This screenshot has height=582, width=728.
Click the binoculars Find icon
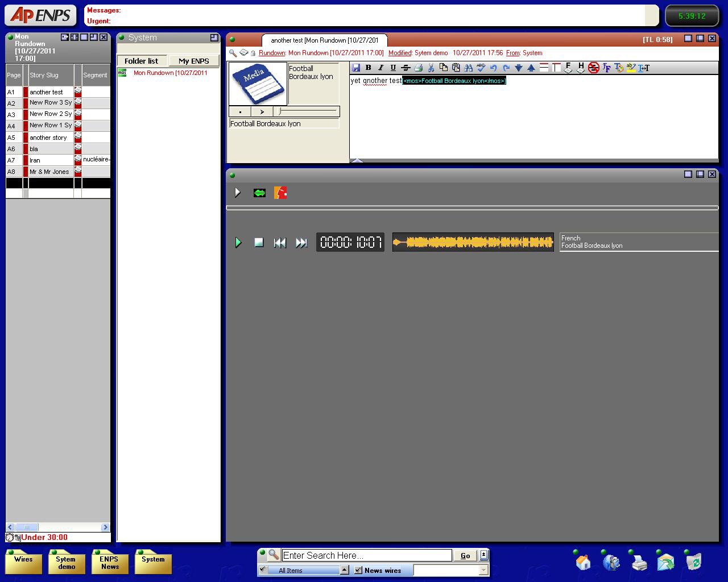click(x=469, y=68)
